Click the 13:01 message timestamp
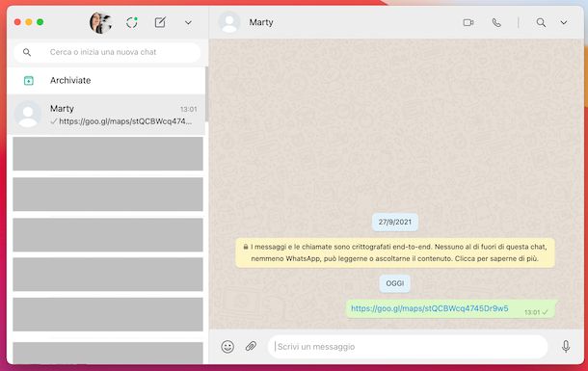Screen dimensions: 588x371 (532, 312)
